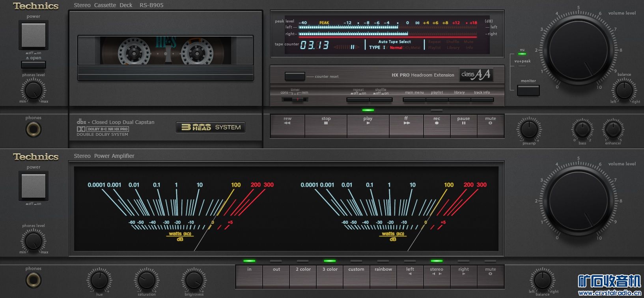Pause the tape using the pause button

click(463, 126)
